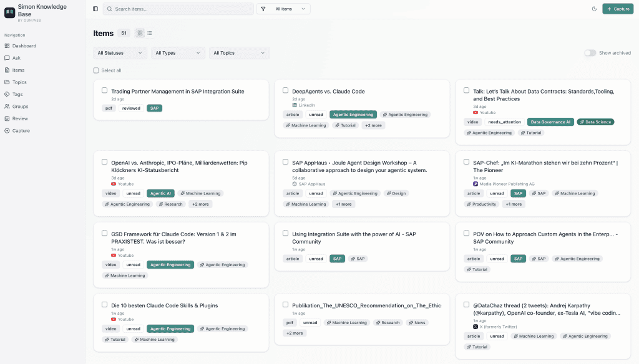Click the Design tag on the SAP AppHaus card
This screenshot has height=364, width=639.
[396, 193]
